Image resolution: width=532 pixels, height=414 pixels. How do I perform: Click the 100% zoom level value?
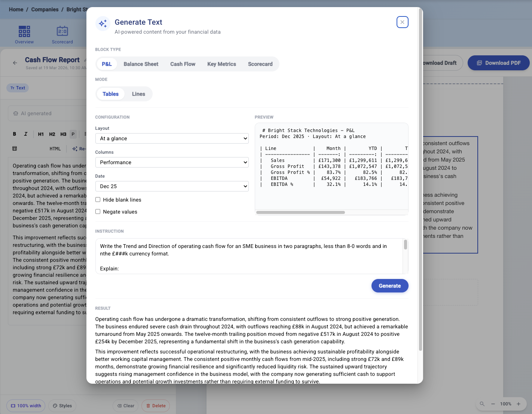[506, 404]
